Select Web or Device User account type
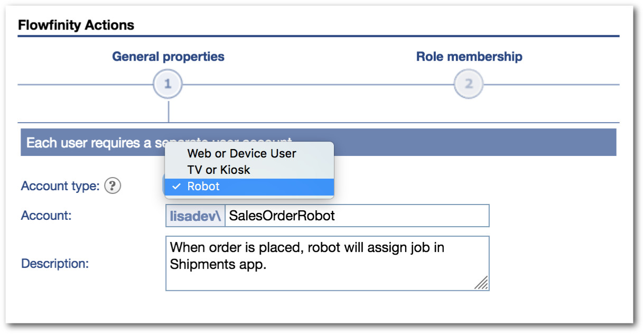Screen dimensions: 644x334 (241, 154)
